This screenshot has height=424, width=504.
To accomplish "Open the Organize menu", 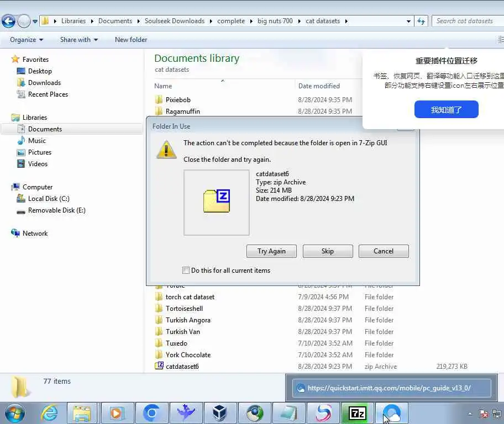I will pos(27,40).
